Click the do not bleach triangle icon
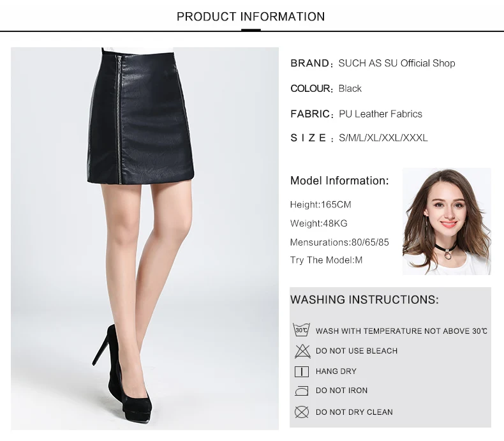 [x=302, y=351]
